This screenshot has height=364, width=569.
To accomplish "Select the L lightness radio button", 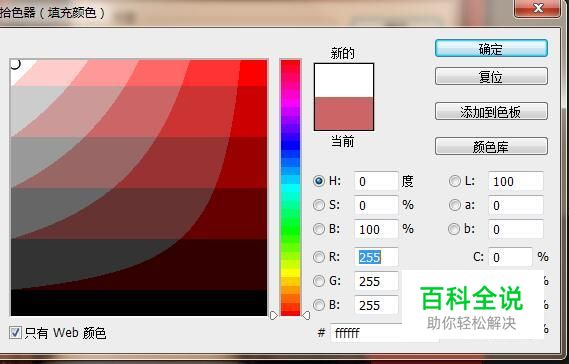I will pos(455,181).
